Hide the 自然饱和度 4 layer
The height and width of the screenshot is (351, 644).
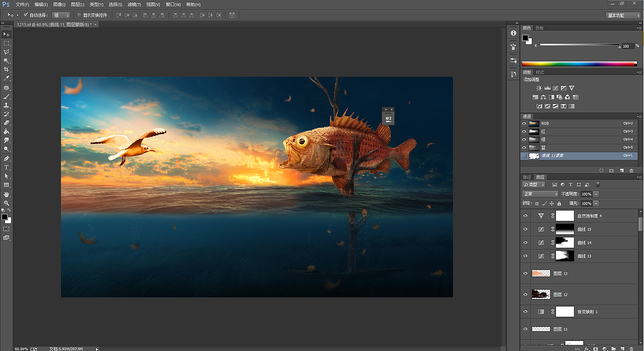point(526,216)
